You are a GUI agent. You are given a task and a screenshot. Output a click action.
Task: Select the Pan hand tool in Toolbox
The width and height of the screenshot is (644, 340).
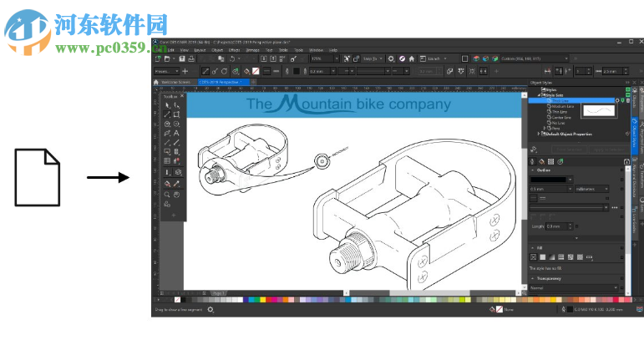(176, 195)
